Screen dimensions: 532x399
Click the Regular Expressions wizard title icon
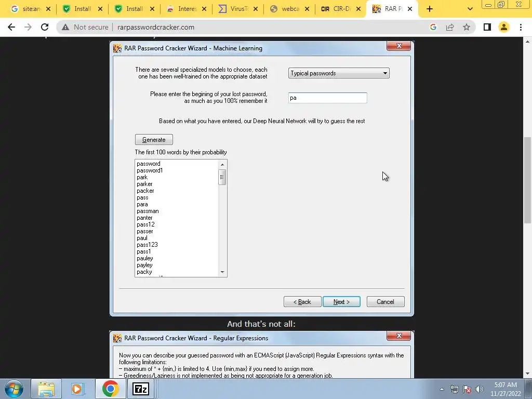point(117,338)
